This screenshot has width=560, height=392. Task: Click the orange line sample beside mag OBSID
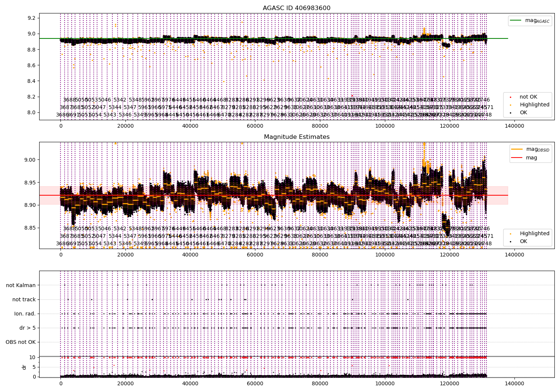click(517, 149)
